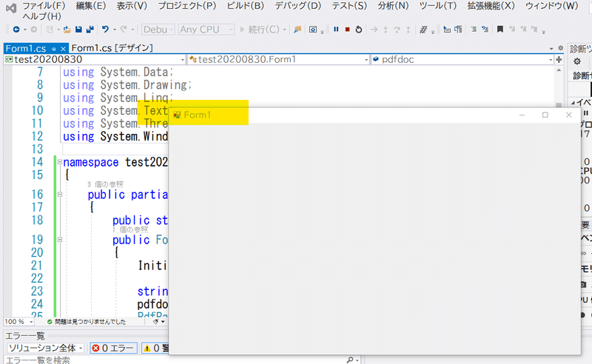Click the Undo arrow icon

coord(105,29)
